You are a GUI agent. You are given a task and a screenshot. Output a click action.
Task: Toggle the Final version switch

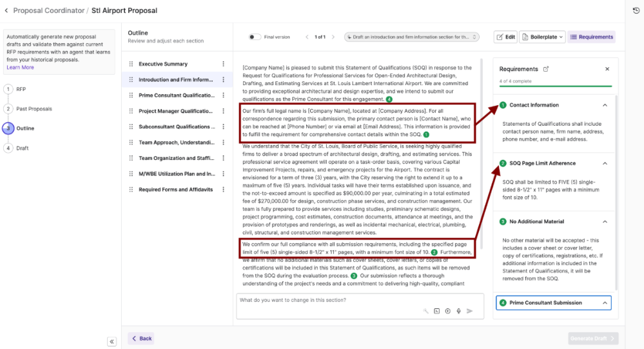(255, 37)
